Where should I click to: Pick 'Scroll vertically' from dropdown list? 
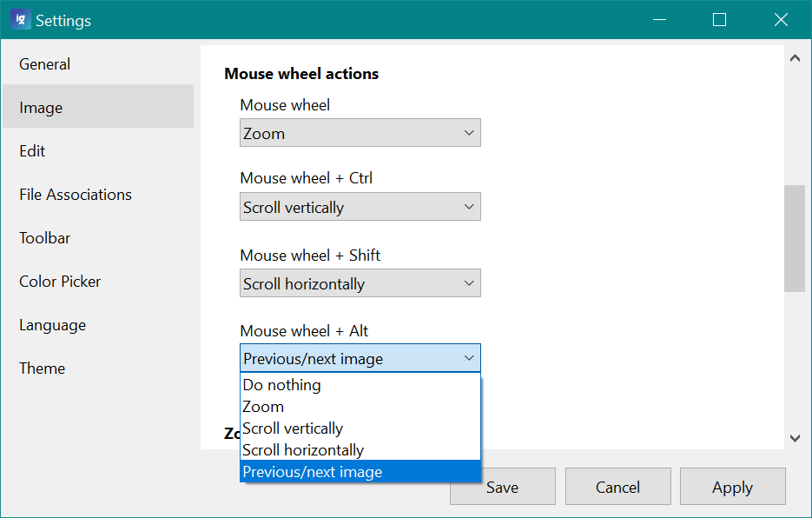click(x=293, y=428)
